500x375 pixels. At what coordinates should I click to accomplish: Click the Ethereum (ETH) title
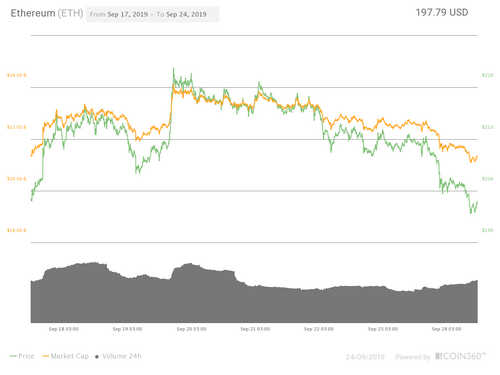tap(47, 13)
